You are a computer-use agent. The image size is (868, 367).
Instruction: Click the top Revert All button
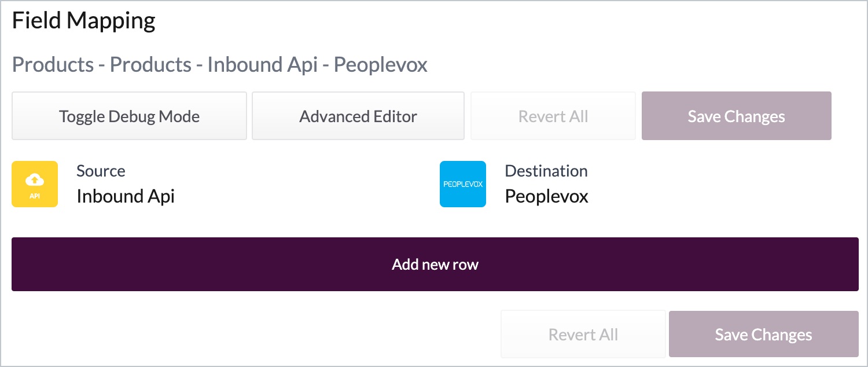tap(553, 116)
